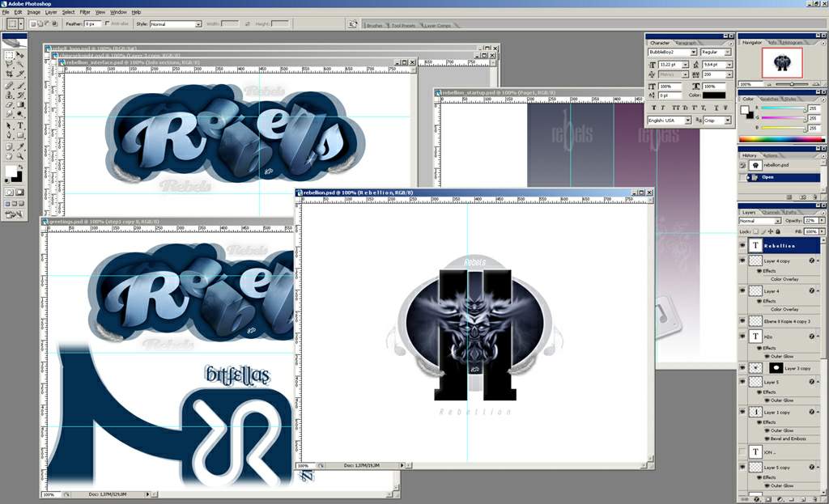This screenshot has width=829, height=504.
Task: Hide the Layer 5 layer
Action: (742, 381)
